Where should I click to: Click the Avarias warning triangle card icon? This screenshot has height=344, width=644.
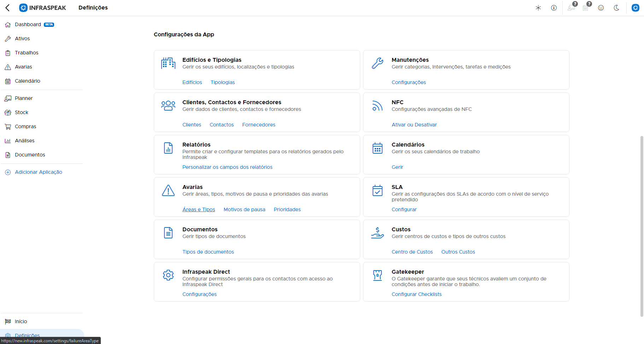tap(168, 190)
